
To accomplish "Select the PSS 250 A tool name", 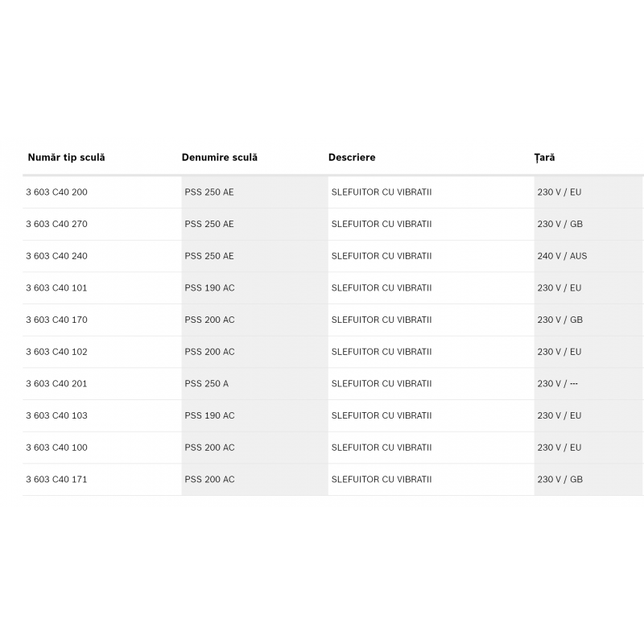I will (x=207, y=384).
